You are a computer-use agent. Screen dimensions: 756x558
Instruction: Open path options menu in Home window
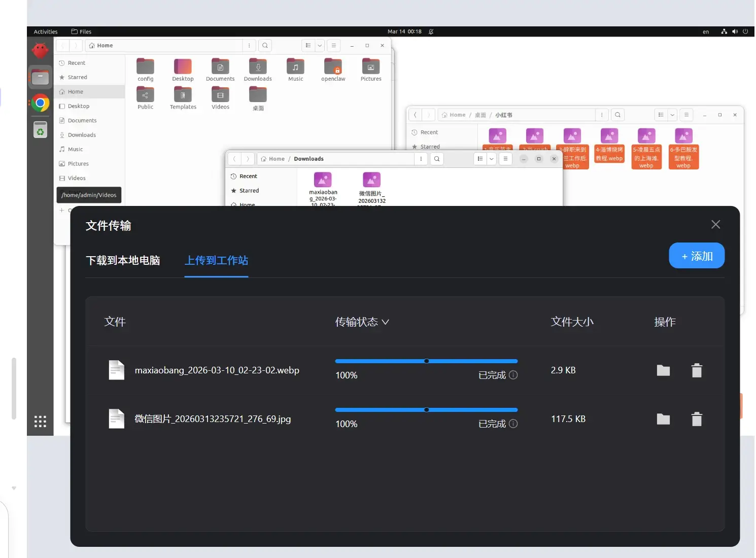249,46
